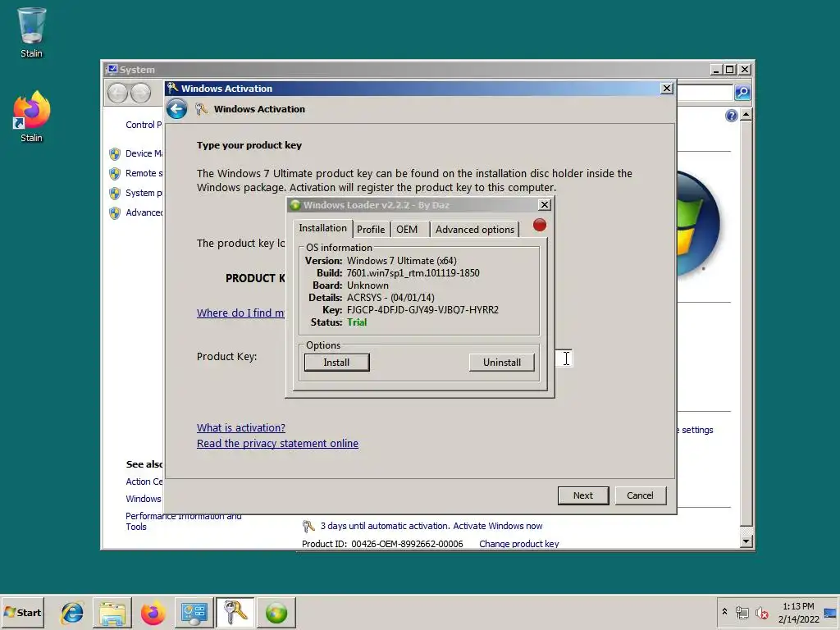Click the shield icon next to Device Manager

115,154
